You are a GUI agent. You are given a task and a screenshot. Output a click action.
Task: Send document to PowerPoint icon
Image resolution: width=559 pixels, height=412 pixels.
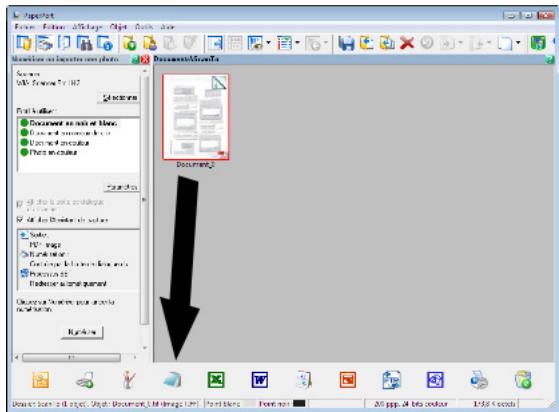click(x=348, y=380)
